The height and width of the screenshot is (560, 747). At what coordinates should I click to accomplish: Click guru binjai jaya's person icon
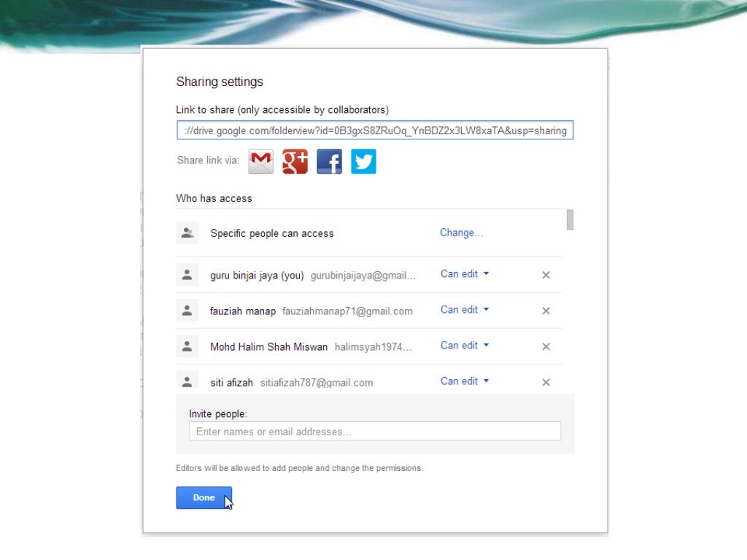(187, 275)
